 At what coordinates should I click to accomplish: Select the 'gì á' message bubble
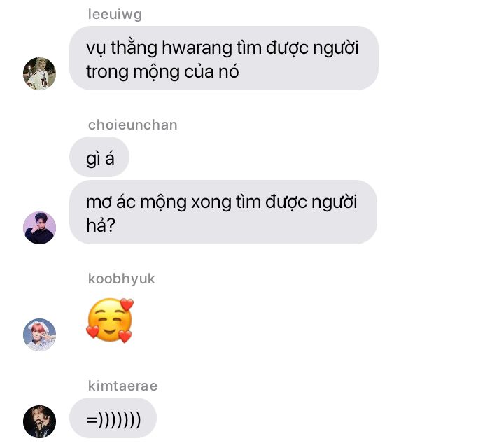pyautogui.click(x=99, y=157)
